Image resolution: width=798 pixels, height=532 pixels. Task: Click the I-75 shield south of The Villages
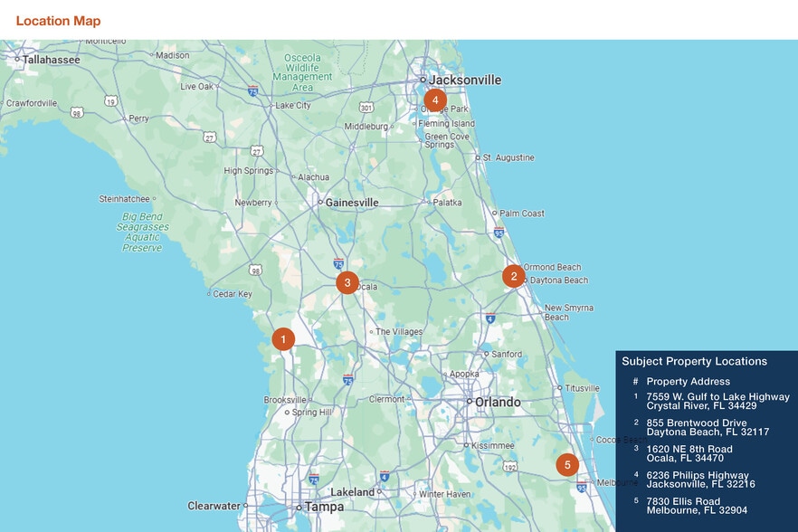pos(347,379)
